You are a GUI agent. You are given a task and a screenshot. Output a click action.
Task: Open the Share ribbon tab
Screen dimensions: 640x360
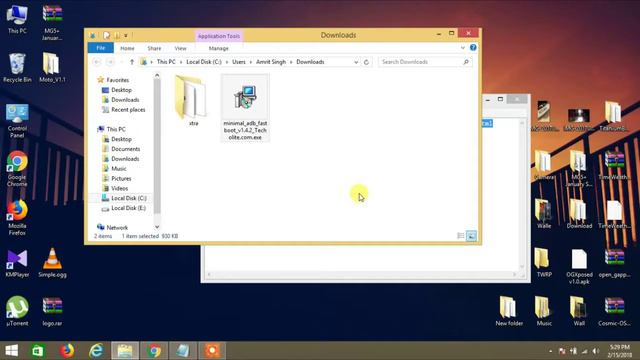click(154, 48)
